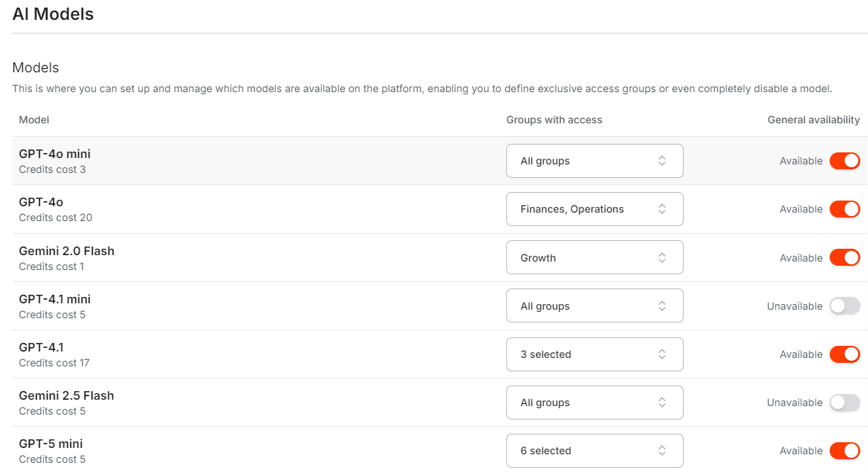Disable GPT-4o mini availability toggle
868x472 pixels.
pyautogui.click(x=845, y=161)
